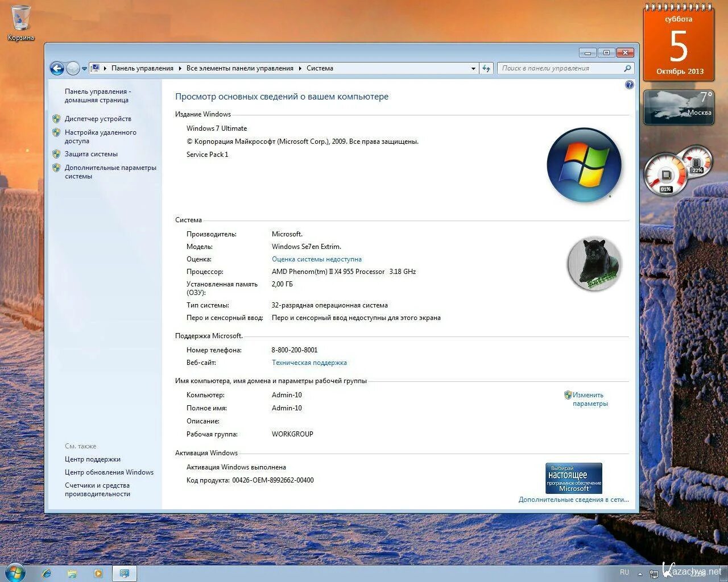Open Защита системы link

(x=91, y=154)
